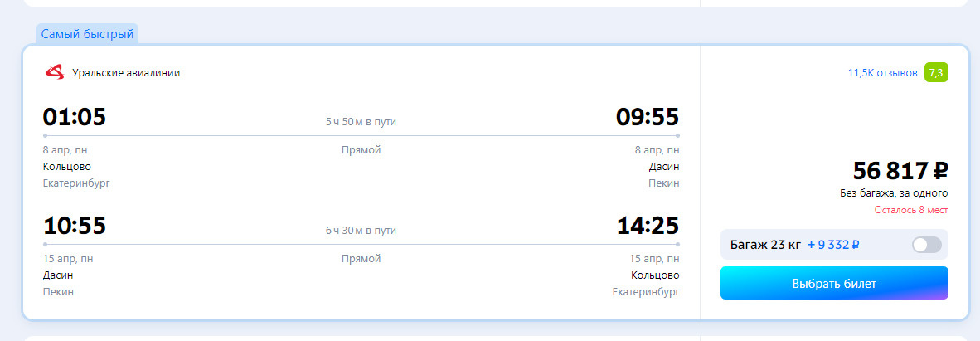Click the 10:55 return departure time
Screen dimensions: 980x341
point(75,226)
